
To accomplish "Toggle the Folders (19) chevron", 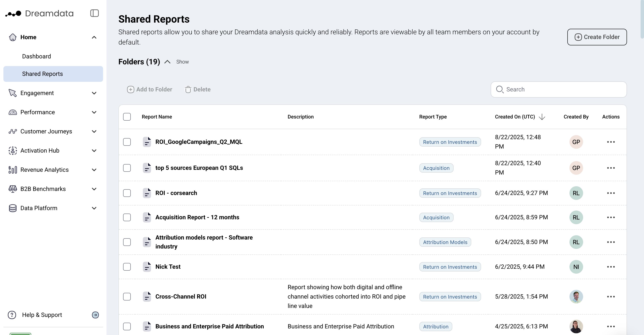I will pos(167,62).
